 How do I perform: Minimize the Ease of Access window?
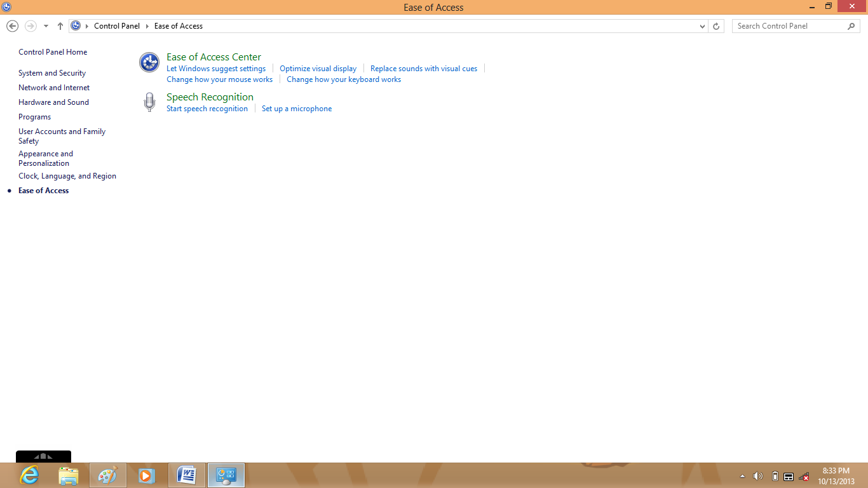tap(812, 6)
